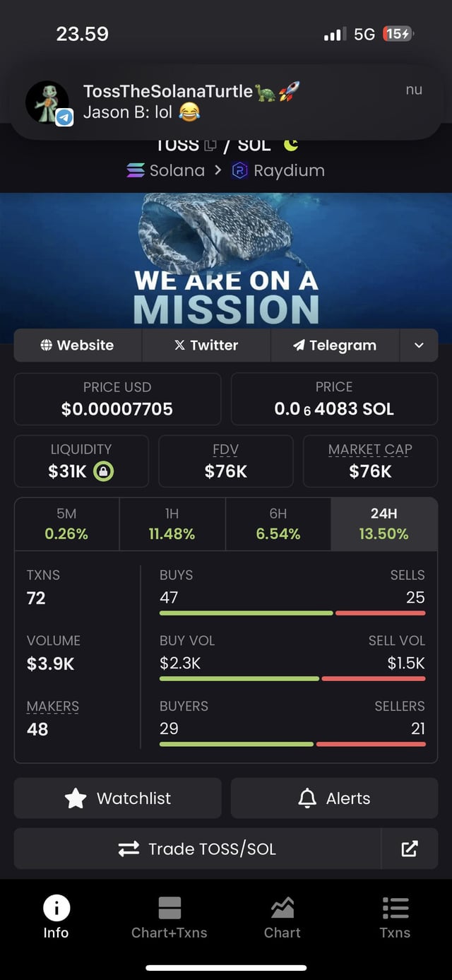Tap the Alerts bell icon

(x=307, y=798)
